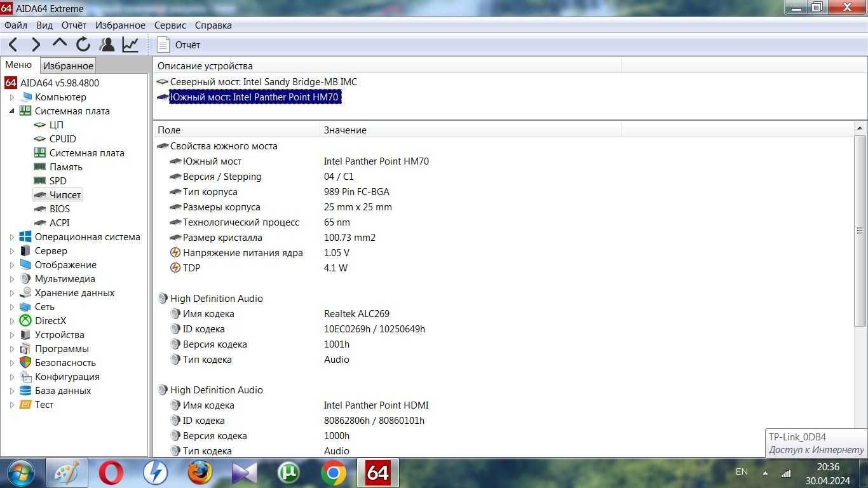868x488 pixels.
Task: Click the Устройства devices icon
Action: (x=25, y=335)
